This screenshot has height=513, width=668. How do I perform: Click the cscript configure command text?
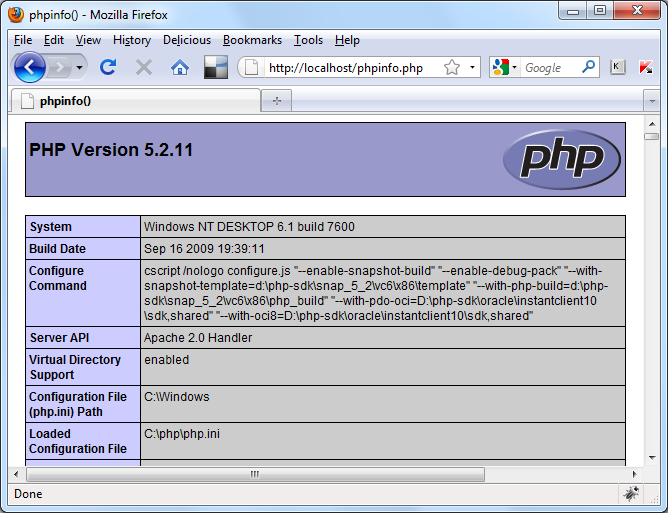(376, 293)
